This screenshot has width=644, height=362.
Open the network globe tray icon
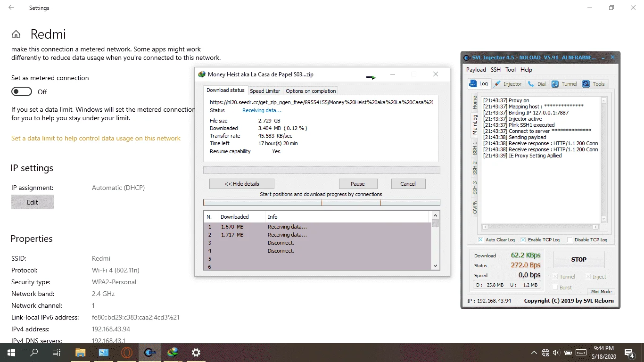point(545,353)
